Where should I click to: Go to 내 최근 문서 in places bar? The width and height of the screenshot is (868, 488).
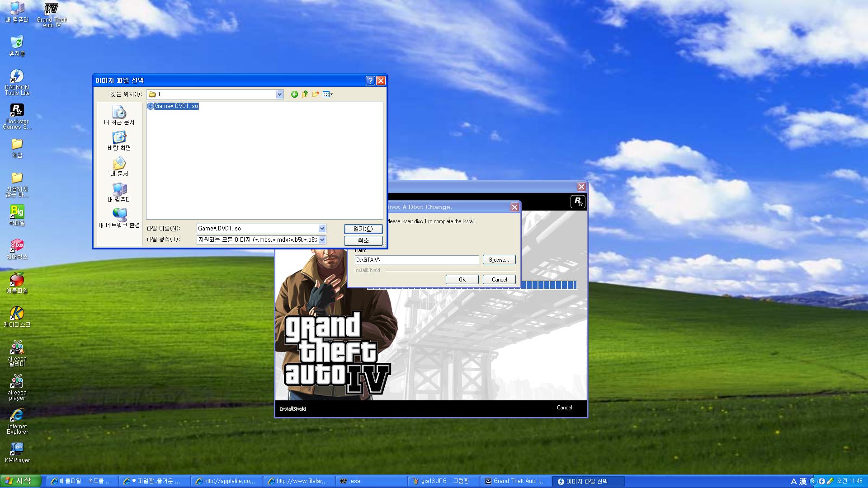pos(119,115)
